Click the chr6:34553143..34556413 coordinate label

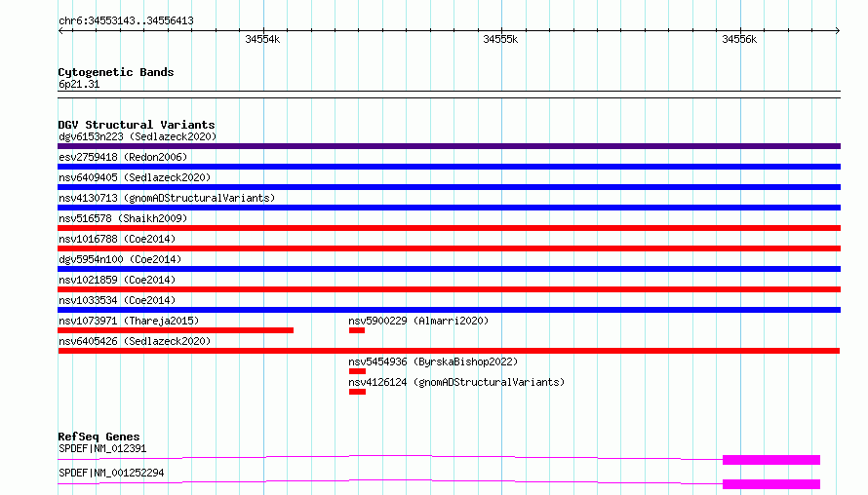126,21
